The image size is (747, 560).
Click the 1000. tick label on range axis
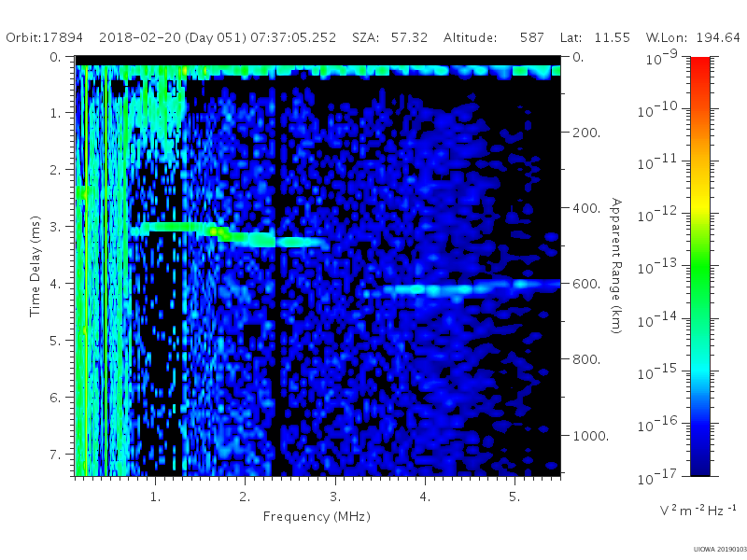tap(591, 436)
